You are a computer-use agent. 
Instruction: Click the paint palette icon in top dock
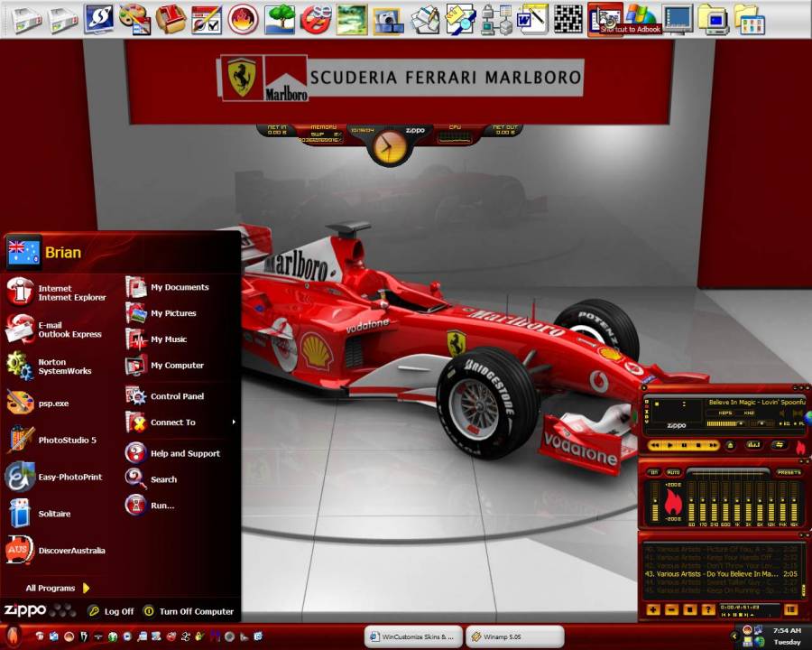pyautogui.click(x=134, y=18)
